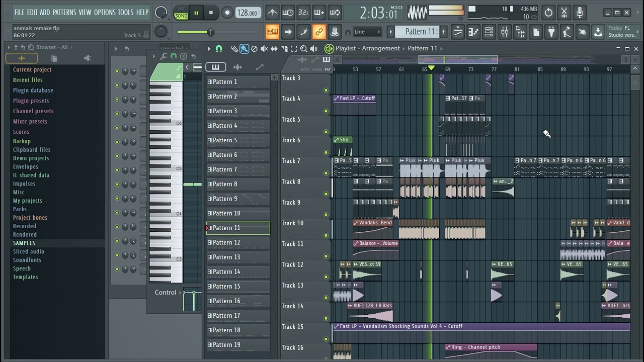This screenshot has height=362, width=644.
Task: Select the Draw pencil tool in Playlist
Action: 234,49
